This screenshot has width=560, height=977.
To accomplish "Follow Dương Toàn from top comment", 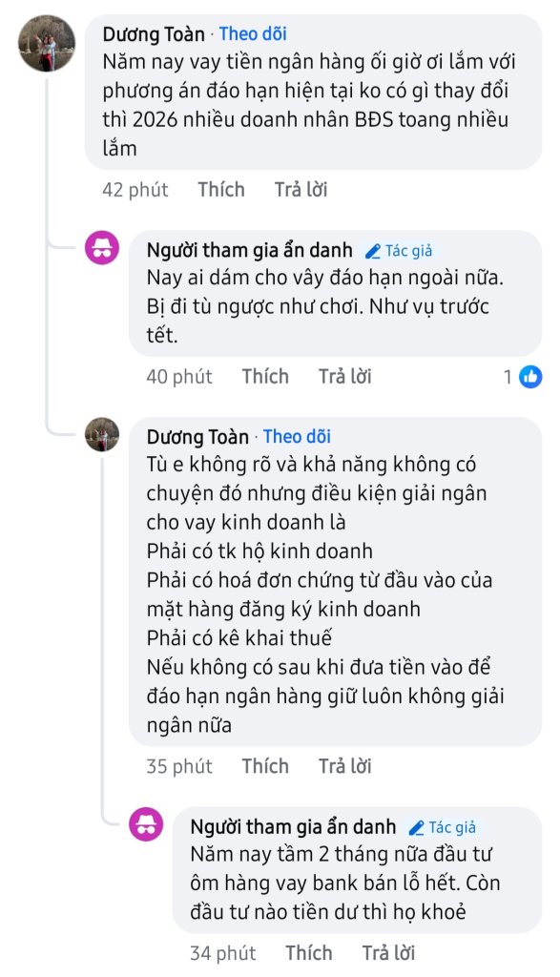I will click(253, 33).
